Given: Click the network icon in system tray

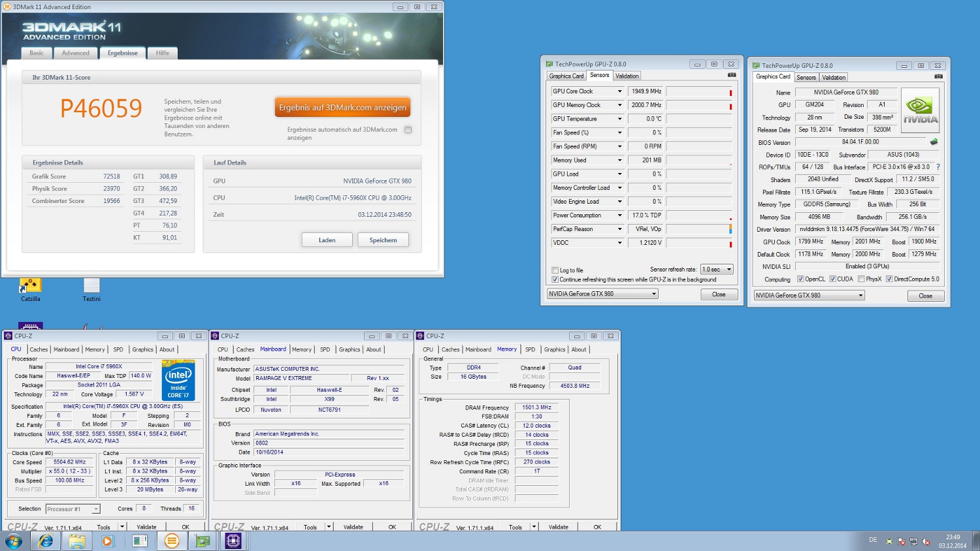Looking at the screenshot, I should [x=913, y=541].
